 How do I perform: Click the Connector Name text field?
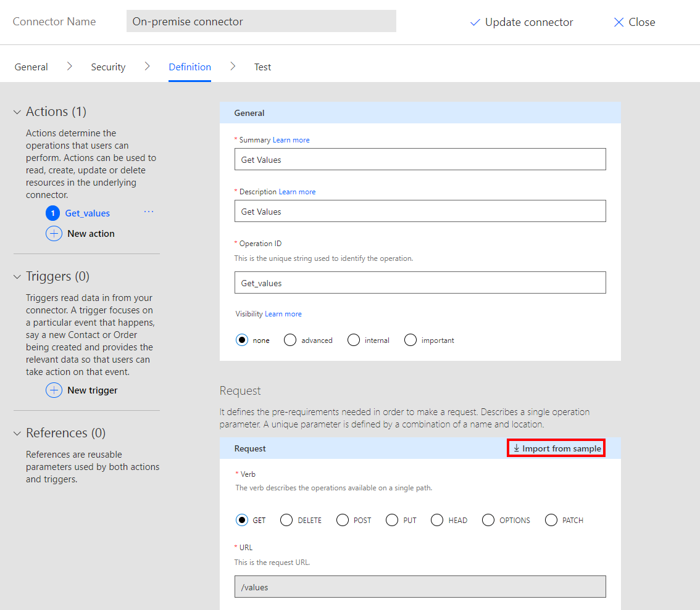[261, 22]
